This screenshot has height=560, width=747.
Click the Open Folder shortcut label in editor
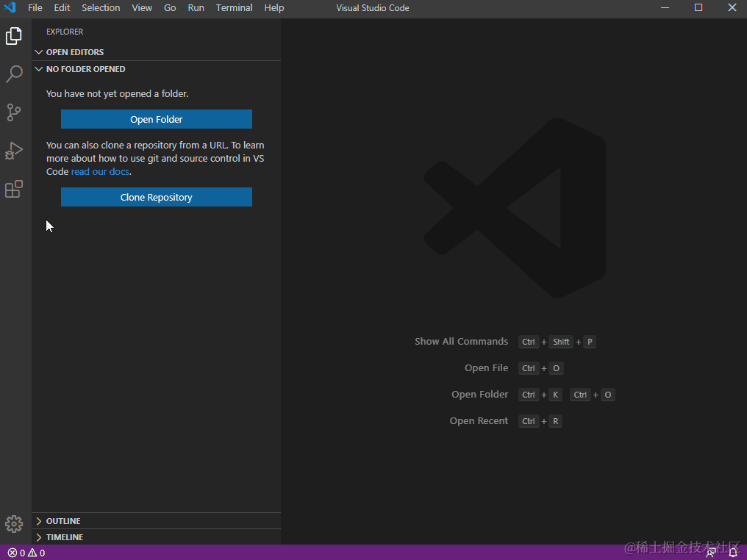click(479, 395)
